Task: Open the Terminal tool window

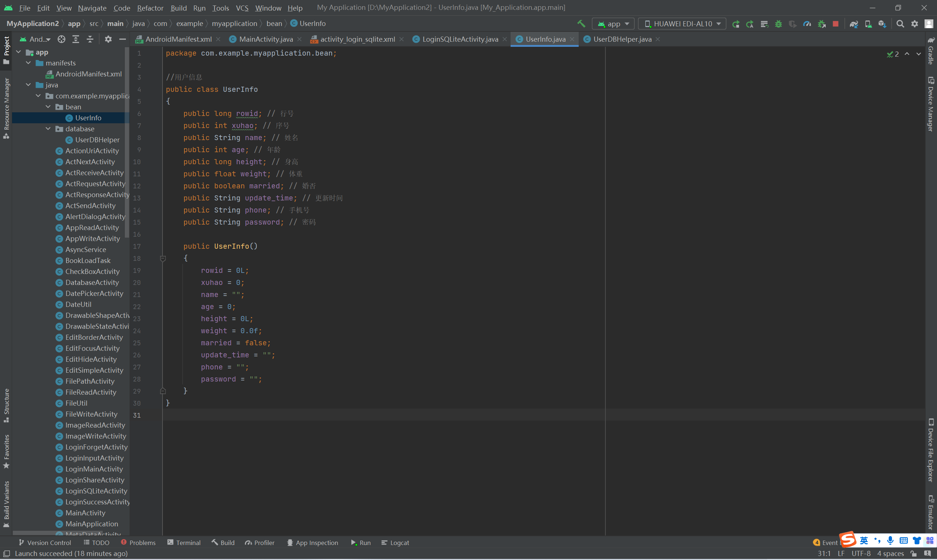Action: coord(184,543)
